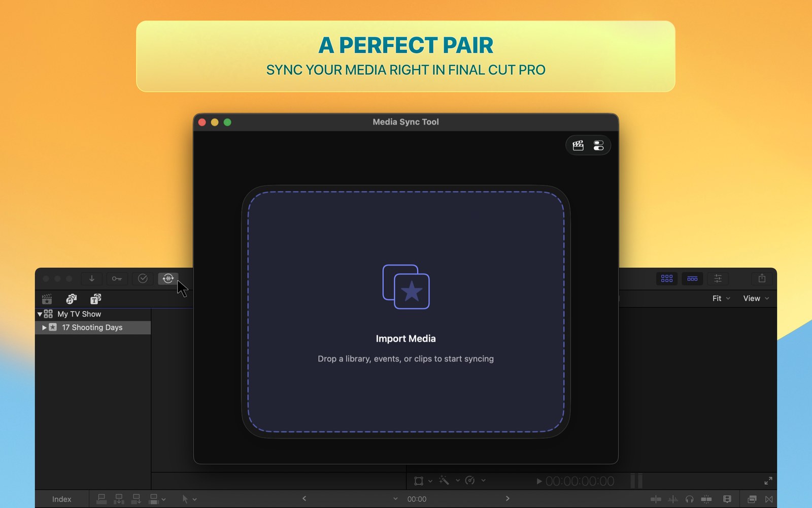The width and height of the screenshot is (812, 508).
Task: Click the Media Sync Tool title bar text
Action: coord(405,122)
